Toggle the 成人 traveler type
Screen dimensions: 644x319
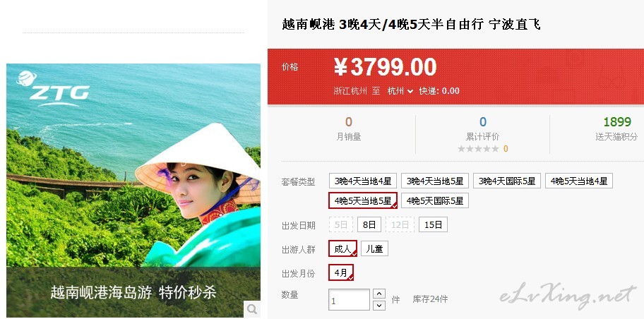(x=342, y=249)
